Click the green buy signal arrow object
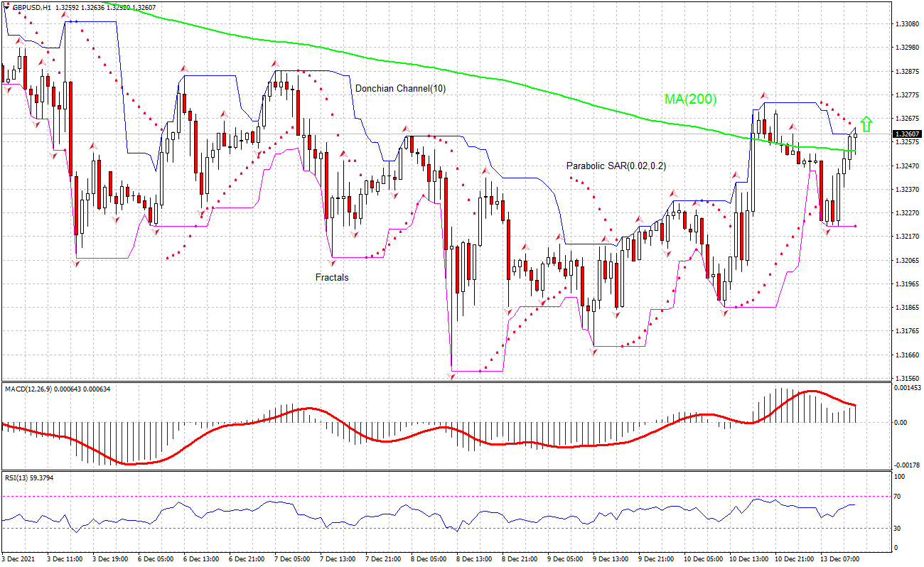Screen dimensions: 924x567 tap(866, 124)
